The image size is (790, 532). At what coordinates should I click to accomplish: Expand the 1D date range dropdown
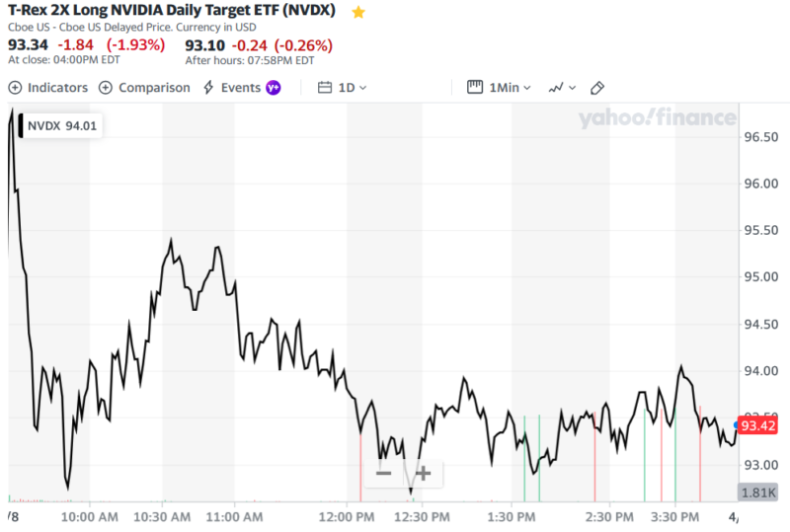coord(353,88)
